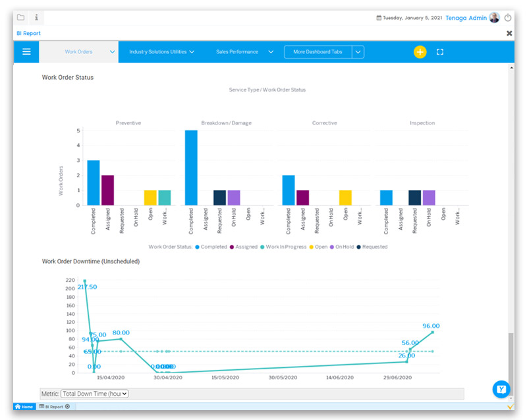This screenshot has width=527, height=420.
Task: Click the folder icon in top bar
Action: click(x=21, y=18)
